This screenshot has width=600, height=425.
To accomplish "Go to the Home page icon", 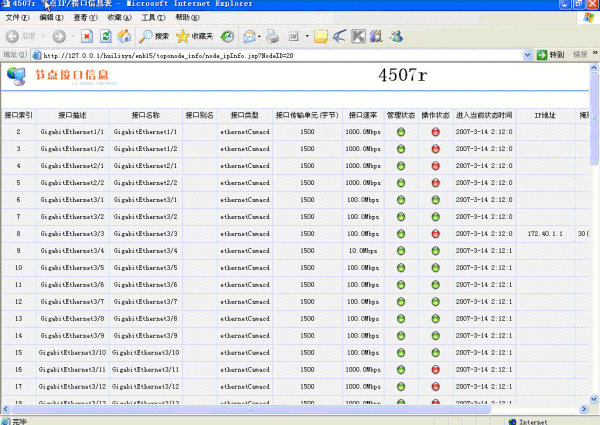I will tap(124, 36).
